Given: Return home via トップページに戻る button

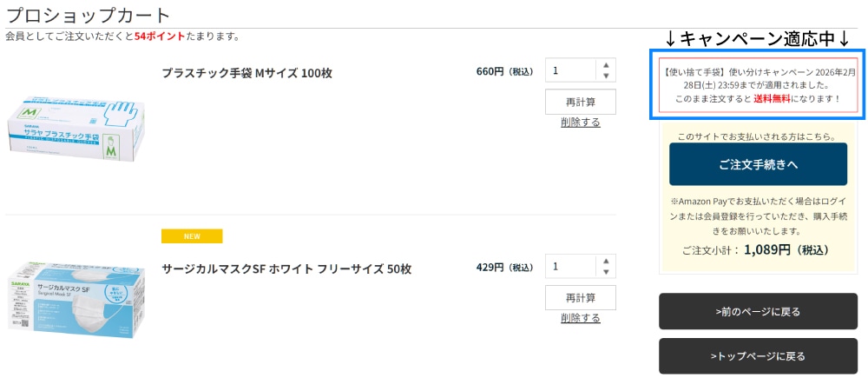Looking at the screenshot, I should click(758, 356).
